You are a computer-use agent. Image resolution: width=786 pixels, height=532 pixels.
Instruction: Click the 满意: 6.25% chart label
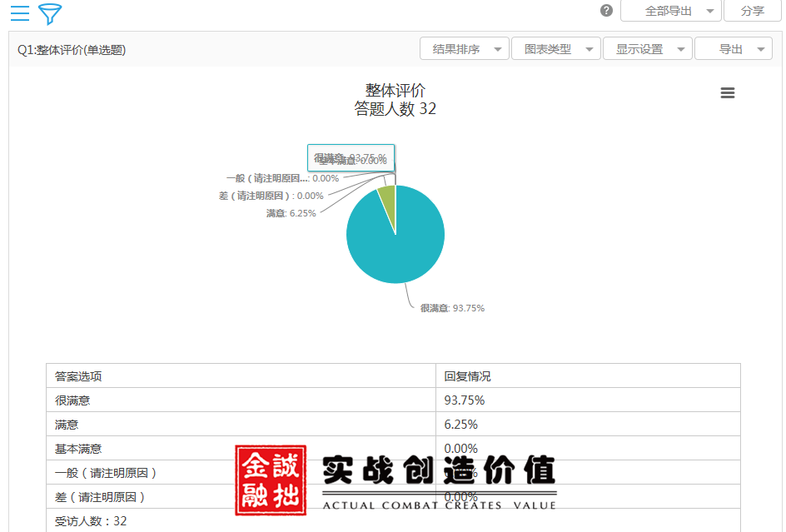point(291,213)
